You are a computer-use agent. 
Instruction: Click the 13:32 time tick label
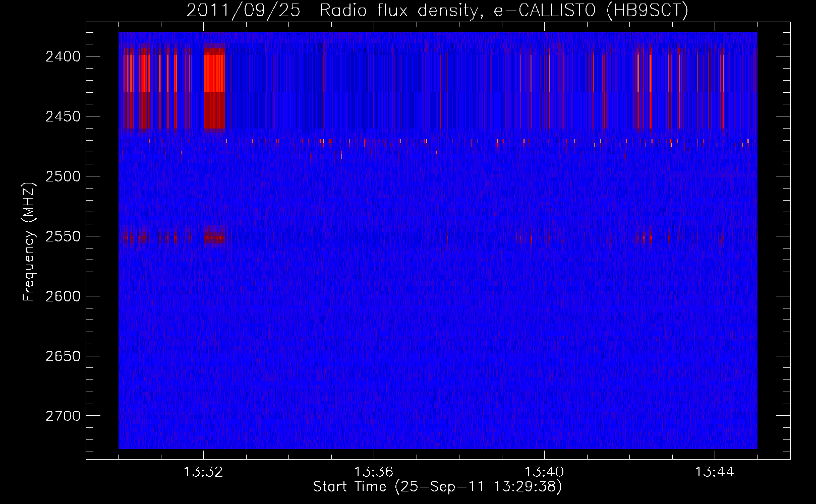[x=203, y=472]
